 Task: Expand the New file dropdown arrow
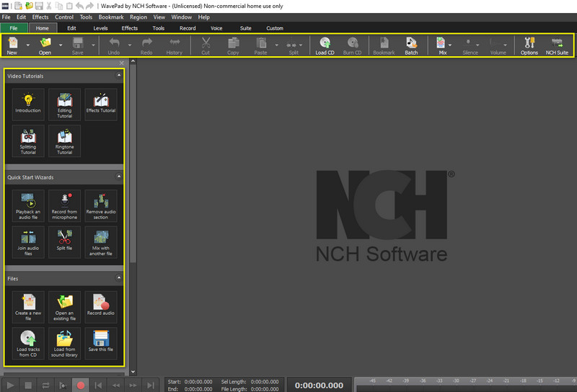pyautogui.click(x=28, y=45)
